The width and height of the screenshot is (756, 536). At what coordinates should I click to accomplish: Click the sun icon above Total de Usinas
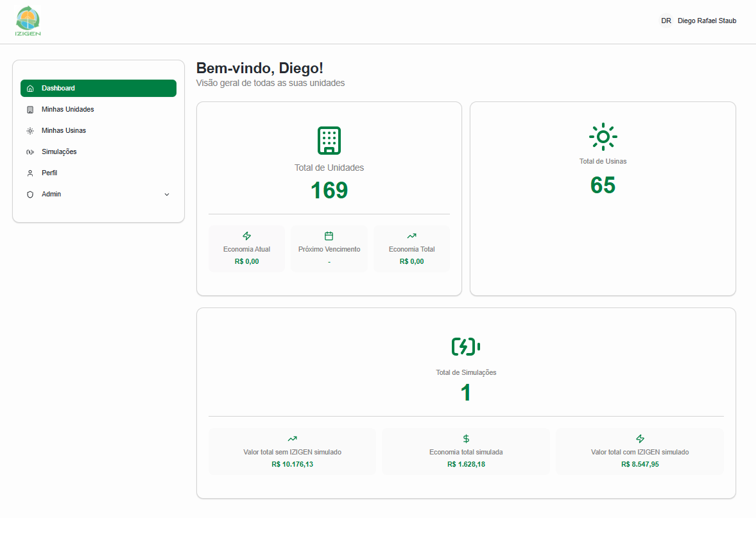pos(603,137)
